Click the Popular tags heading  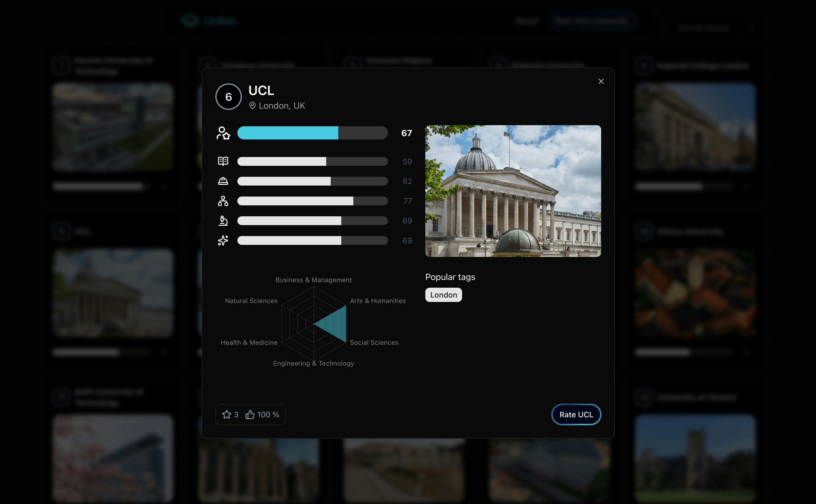pos(450,277)
